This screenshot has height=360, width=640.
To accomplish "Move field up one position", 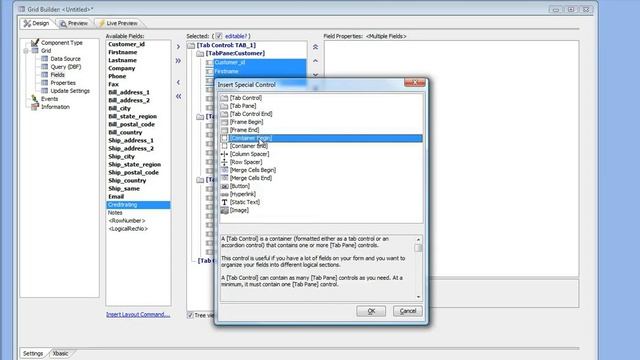I will point(316,61).
